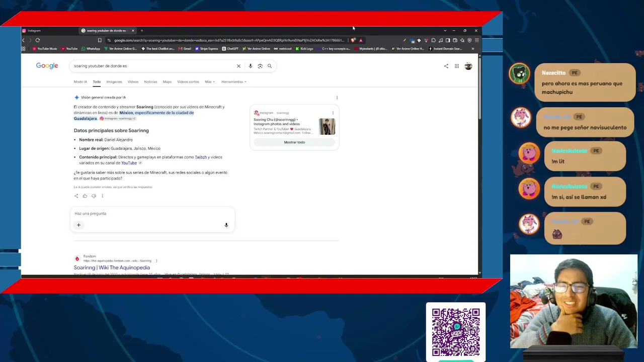Open the Instagram card three-dot menu
Viewport: 644px width, 362px height.
pos(333,113)
